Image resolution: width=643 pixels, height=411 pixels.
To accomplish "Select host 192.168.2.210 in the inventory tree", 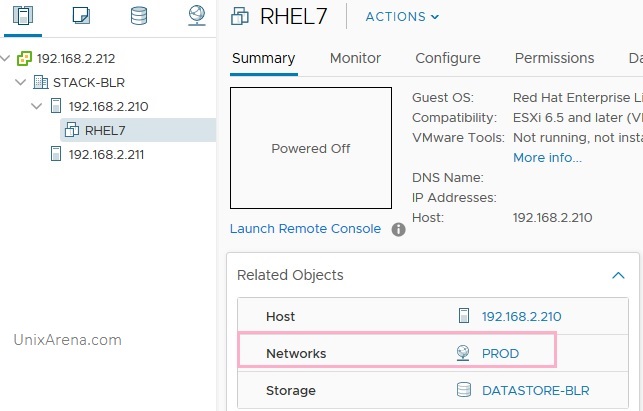I will click(109, 106).
